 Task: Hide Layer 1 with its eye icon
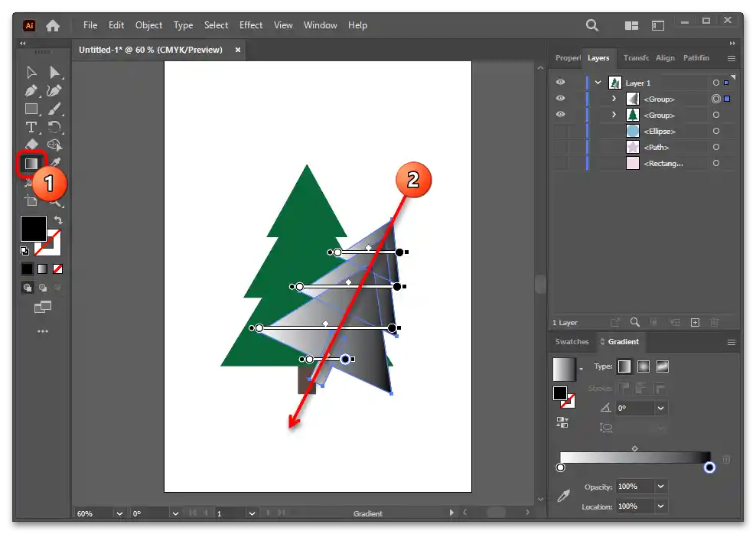(561, 83)
